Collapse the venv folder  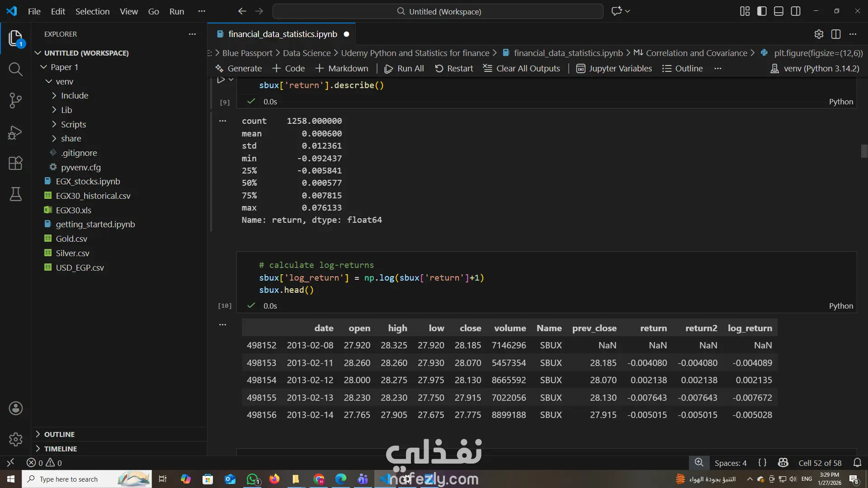point(64,81)
